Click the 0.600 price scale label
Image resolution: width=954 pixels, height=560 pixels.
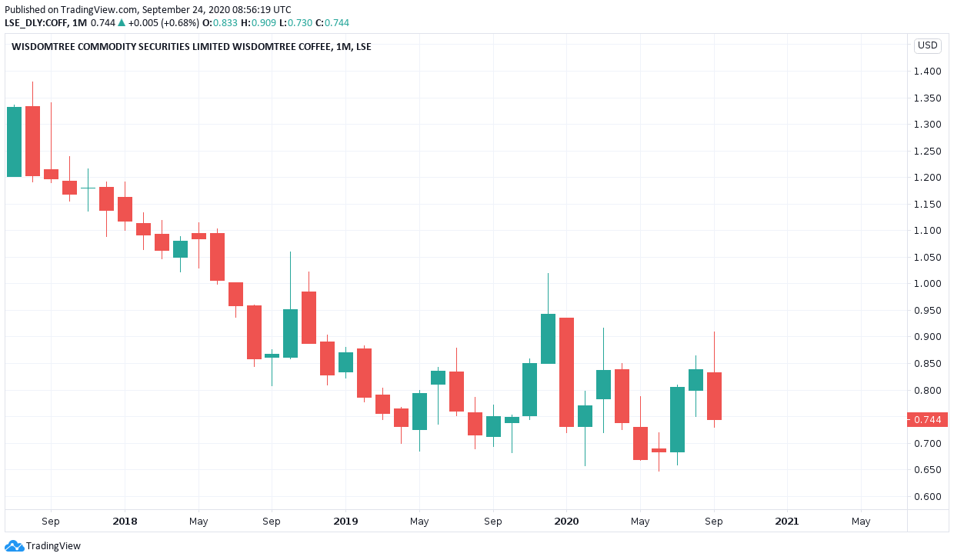click(x=927, y=496)
